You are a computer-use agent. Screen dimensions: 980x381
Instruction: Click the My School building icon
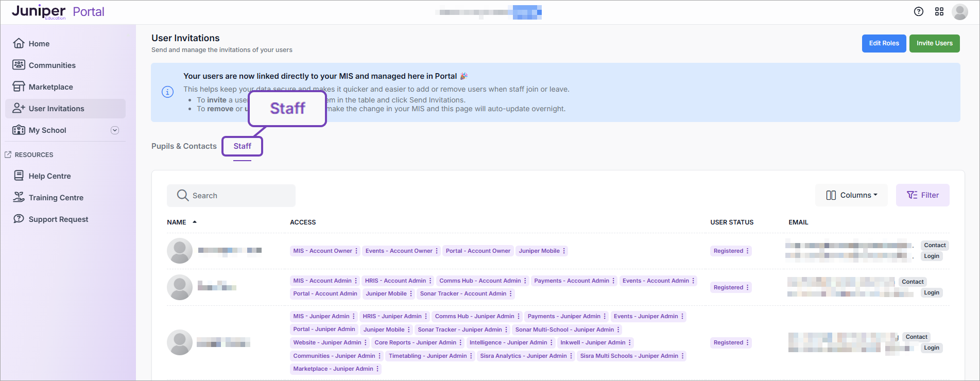[19, 130]
